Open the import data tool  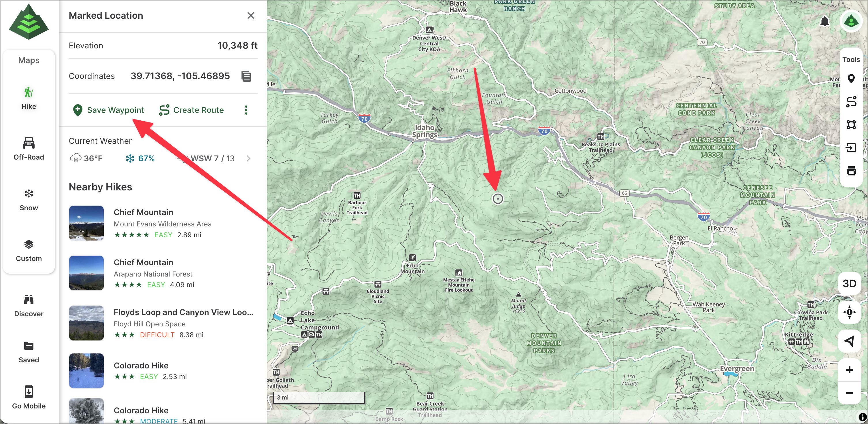coord(851,147)
